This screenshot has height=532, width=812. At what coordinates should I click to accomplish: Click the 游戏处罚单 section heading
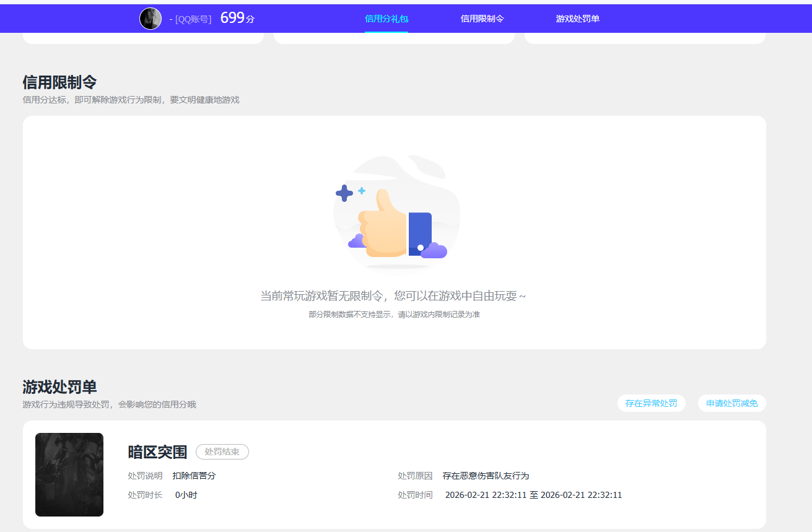click(x=59, y=387)
